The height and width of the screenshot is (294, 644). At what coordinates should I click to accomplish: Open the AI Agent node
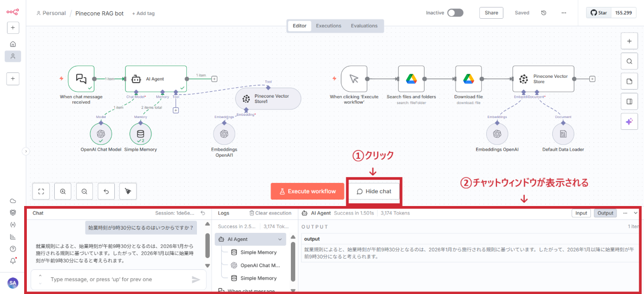pos(156,79)
